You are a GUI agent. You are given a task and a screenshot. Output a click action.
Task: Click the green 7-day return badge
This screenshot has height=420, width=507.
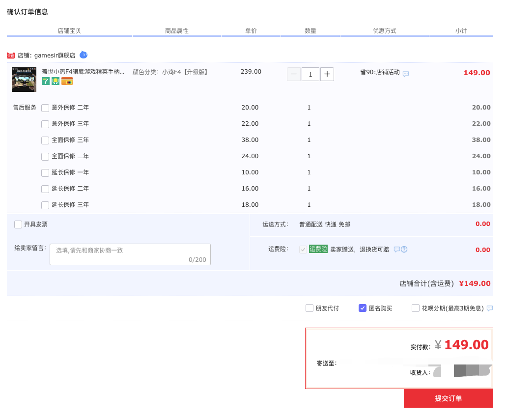[46, 81]
